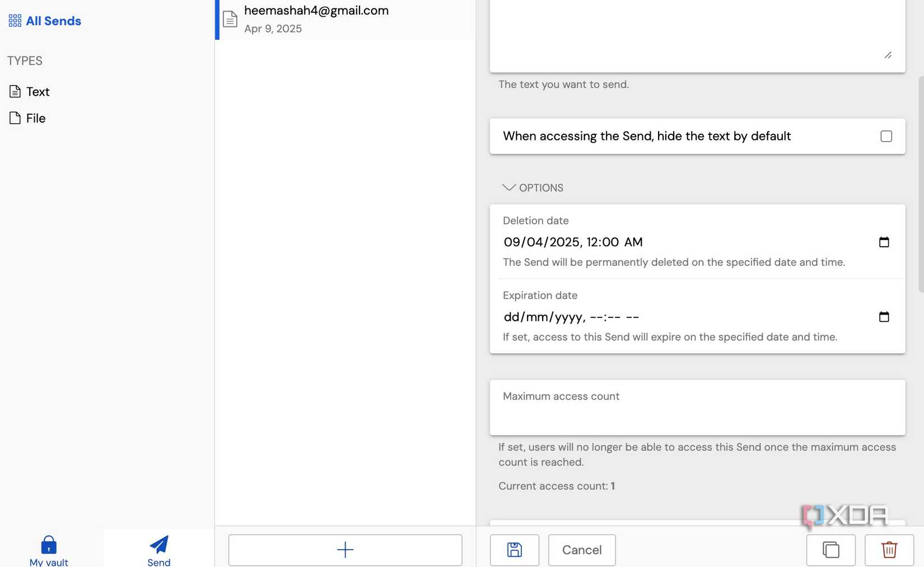Switch to the Send tab

coord(159,551)
